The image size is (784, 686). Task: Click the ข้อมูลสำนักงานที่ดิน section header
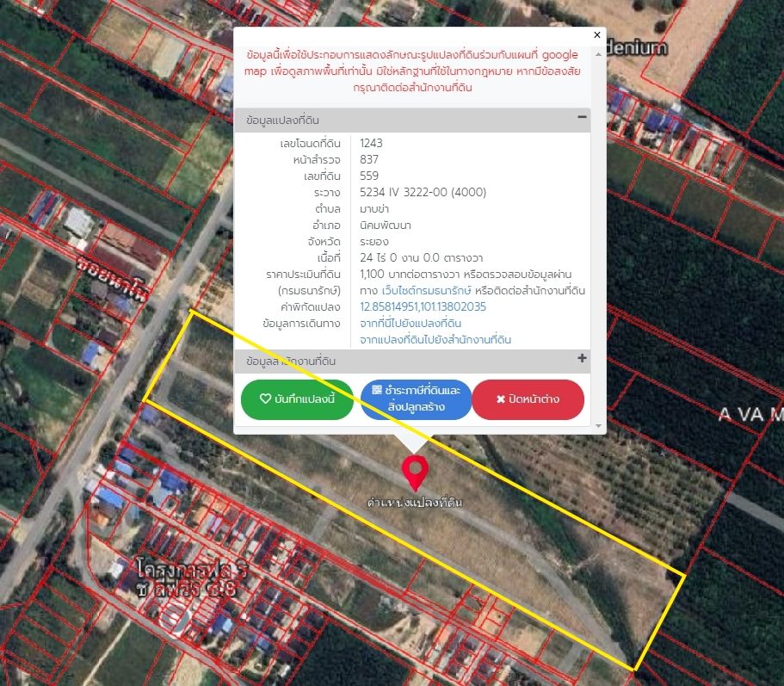tap(412, 361)
